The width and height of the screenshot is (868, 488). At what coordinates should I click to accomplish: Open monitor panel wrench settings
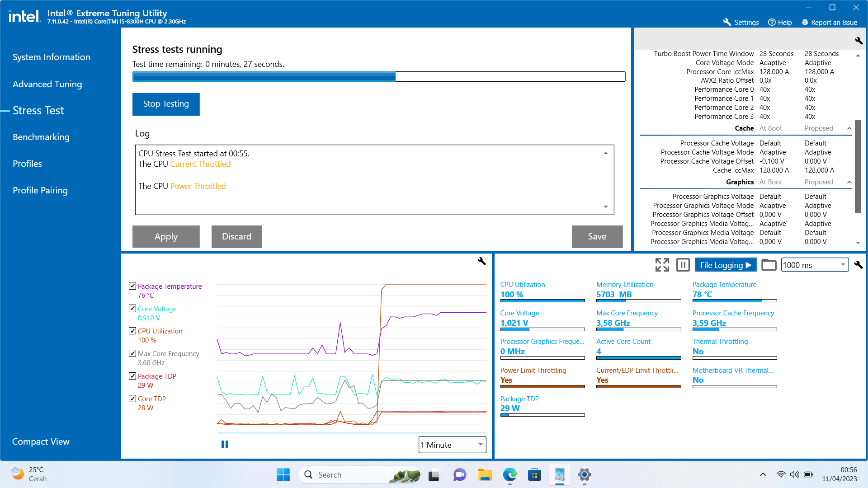point(859,265)
